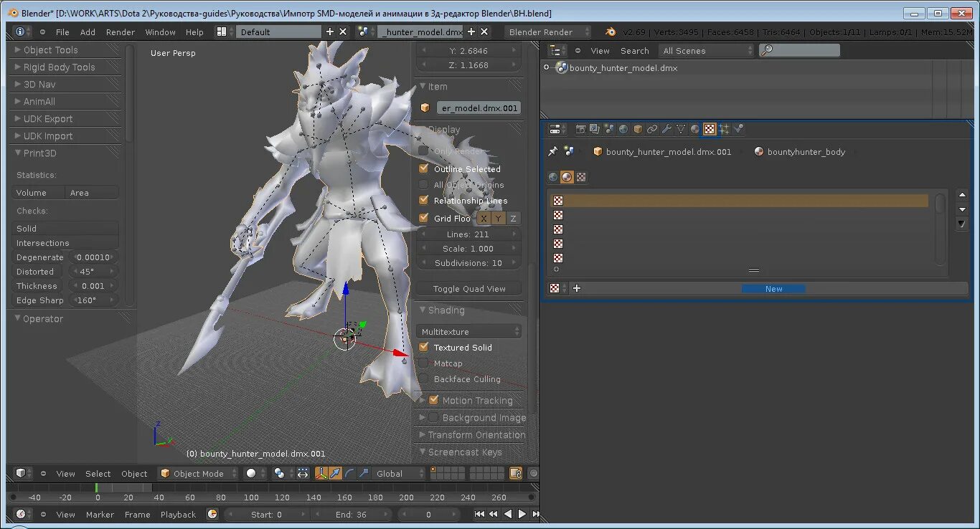Click the New texture button
This screenshot has height=529, width=980.
(774, 288)
